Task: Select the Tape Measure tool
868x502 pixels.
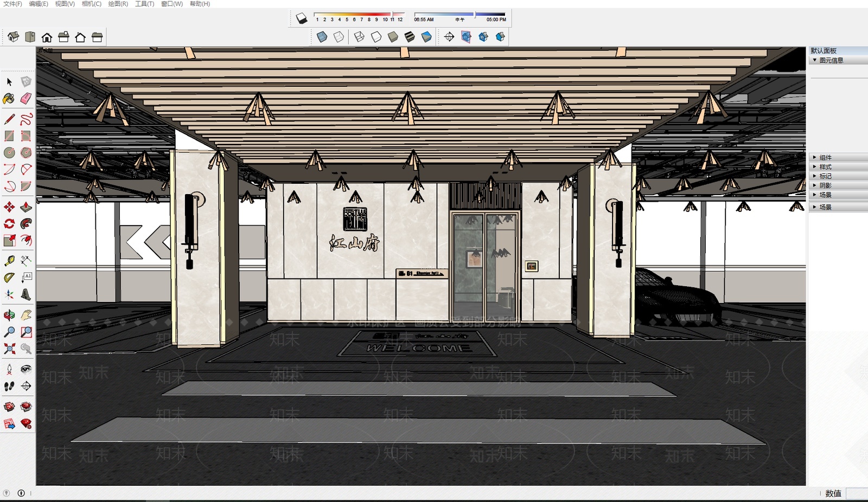Action: pyautogui.click(x=9, y=261)
